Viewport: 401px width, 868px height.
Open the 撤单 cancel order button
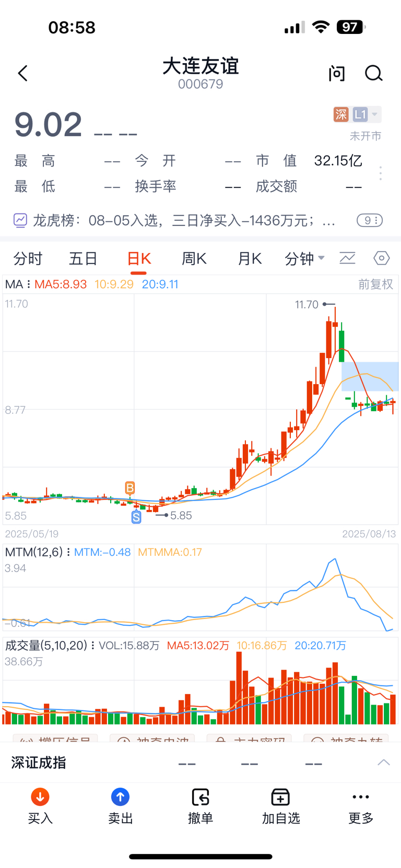(x=200, y=806)
